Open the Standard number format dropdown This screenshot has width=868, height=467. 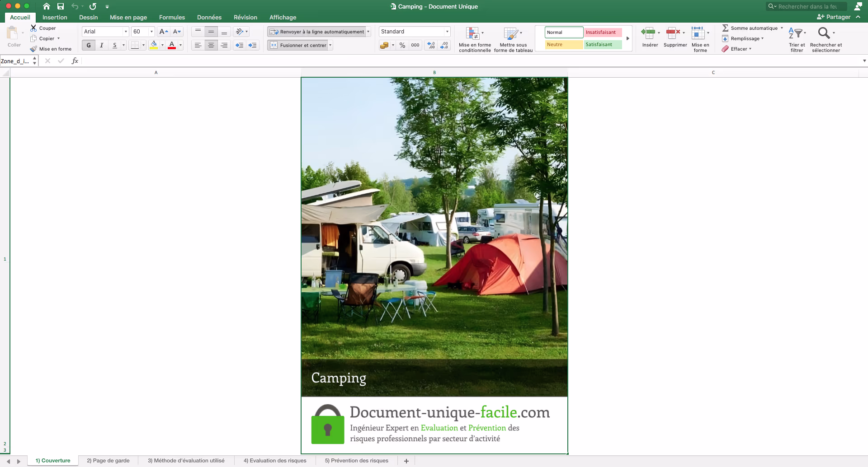pos(447,32)
